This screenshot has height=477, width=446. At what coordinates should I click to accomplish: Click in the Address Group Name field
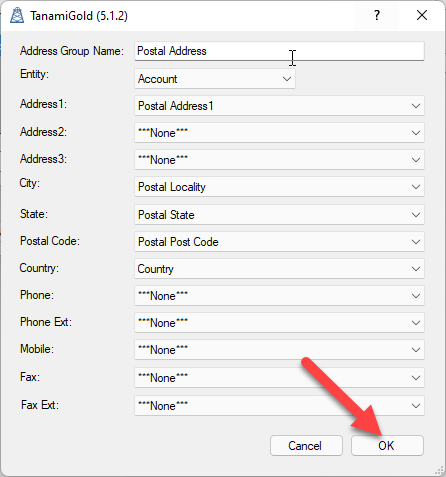[279, 51]
